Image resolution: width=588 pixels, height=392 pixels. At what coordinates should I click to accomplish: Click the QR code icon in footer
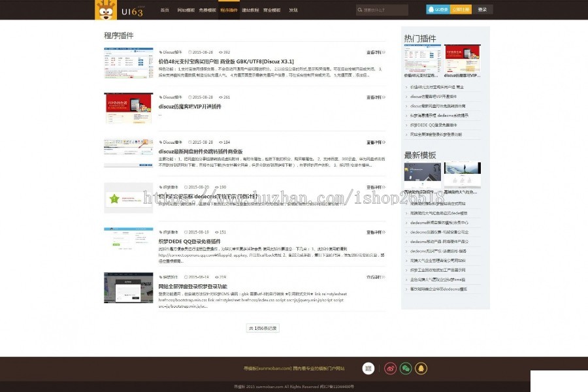pyautogui.click(x=368, y=368)
